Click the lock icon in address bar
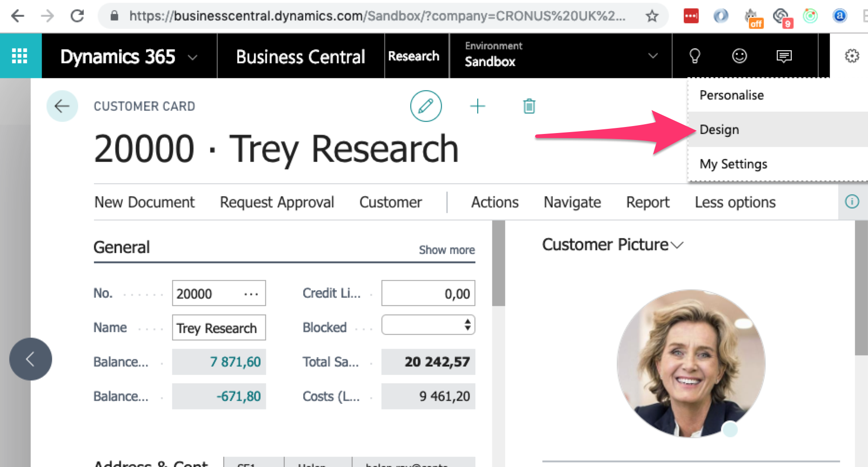Image resolution: width=868 pixels, height=467 pixels. click(x=114, y=16)
